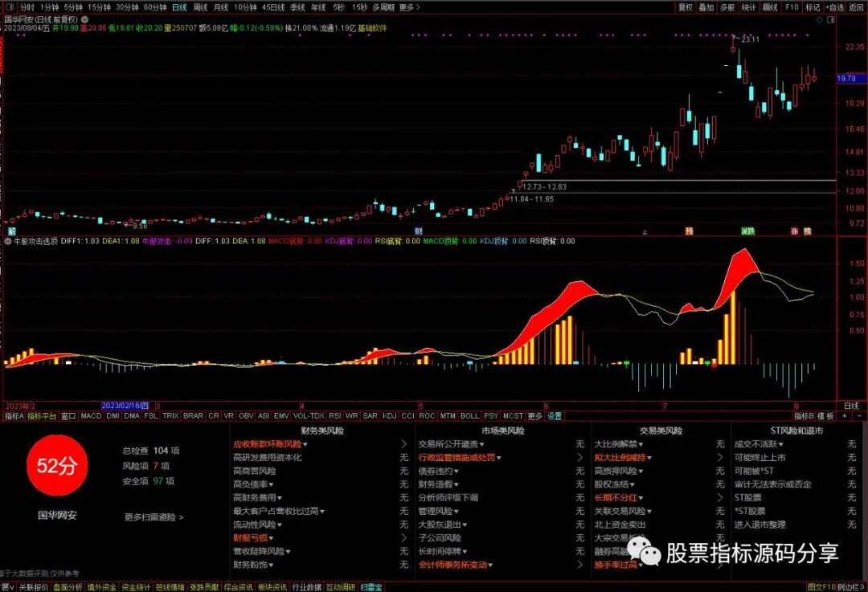The image size is (868, 592).
Task: Click the panel toggle icon at top-left before 分时
Action: [x=10, y=7]
